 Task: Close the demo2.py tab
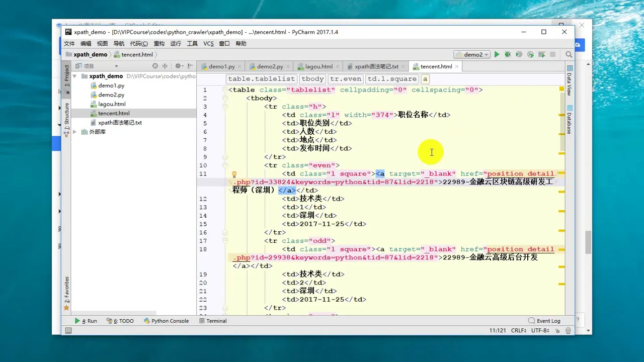(288, 66)
